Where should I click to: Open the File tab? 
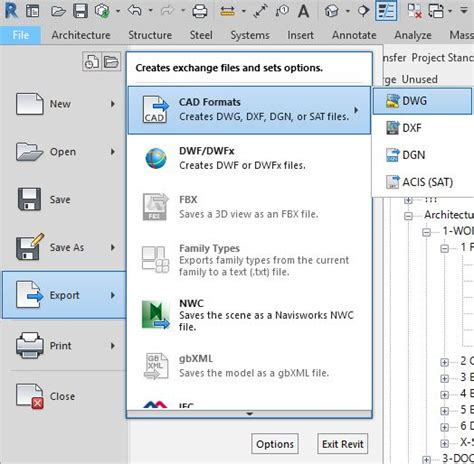(21, 35)
